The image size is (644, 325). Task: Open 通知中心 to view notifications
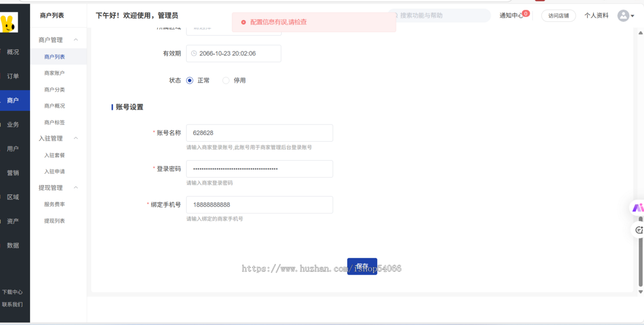point(511,16)
